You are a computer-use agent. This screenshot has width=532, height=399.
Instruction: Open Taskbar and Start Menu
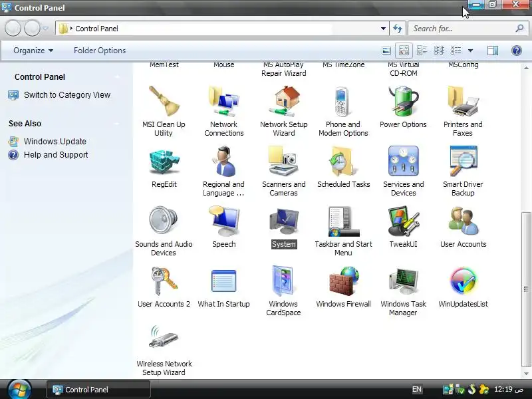click(x=343, y=231)
